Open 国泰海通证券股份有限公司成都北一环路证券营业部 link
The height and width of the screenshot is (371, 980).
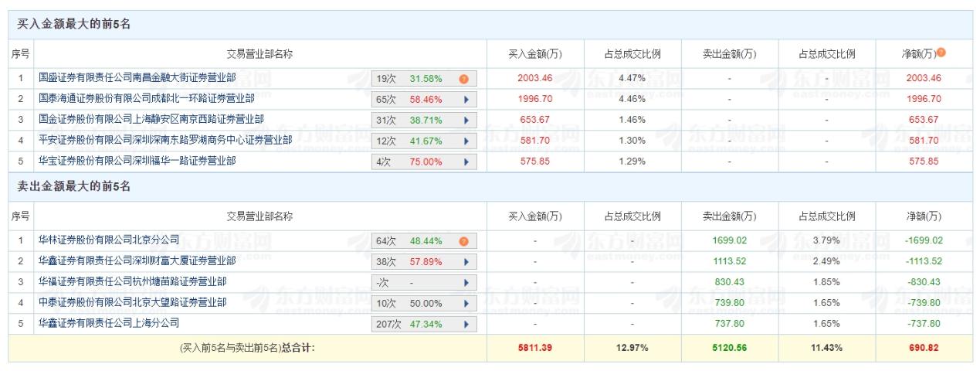146,99
